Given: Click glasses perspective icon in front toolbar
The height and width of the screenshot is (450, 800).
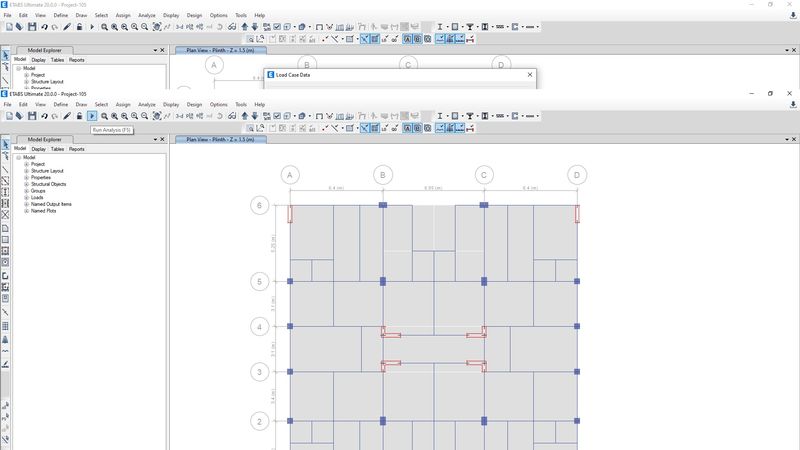Looking at the screenshot, I should pos(232,116).
